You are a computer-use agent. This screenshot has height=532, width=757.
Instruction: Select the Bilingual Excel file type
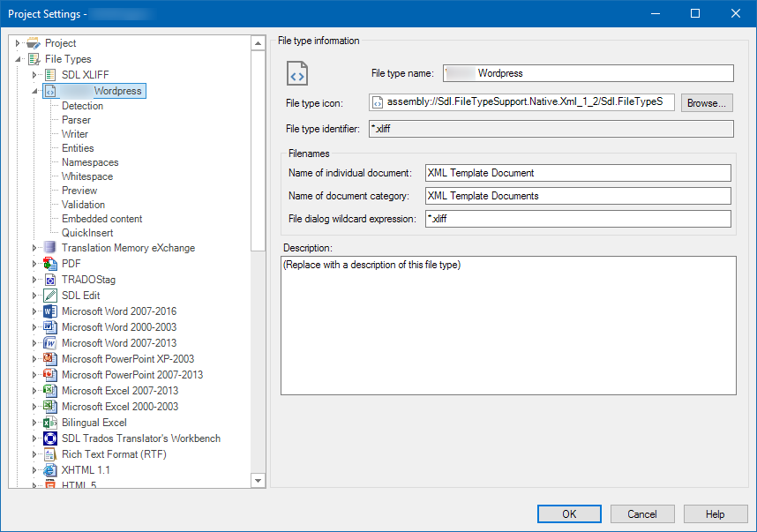point(94,423)
